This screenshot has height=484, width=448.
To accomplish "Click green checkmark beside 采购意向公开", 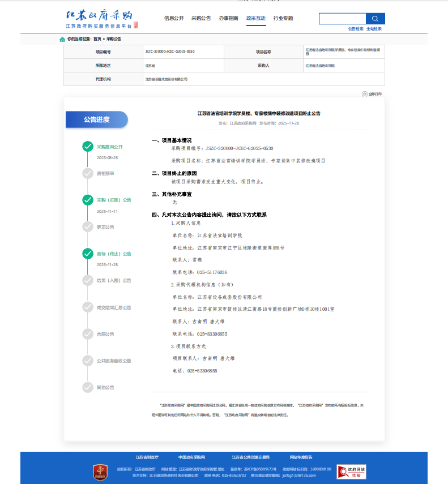I will [87, 147].
